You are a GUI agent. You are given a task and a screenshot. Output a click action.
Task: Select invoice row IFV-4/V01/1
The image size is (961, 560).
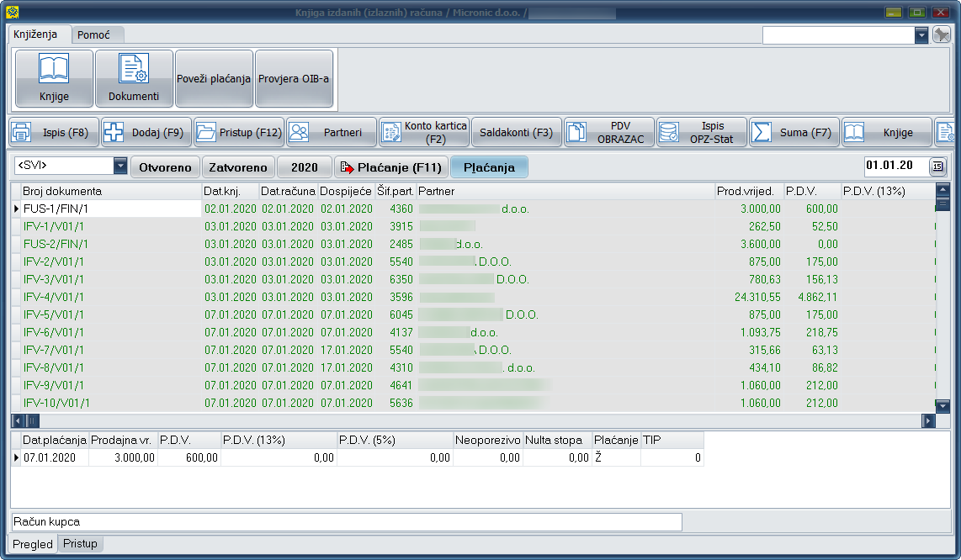coord(54,297)
